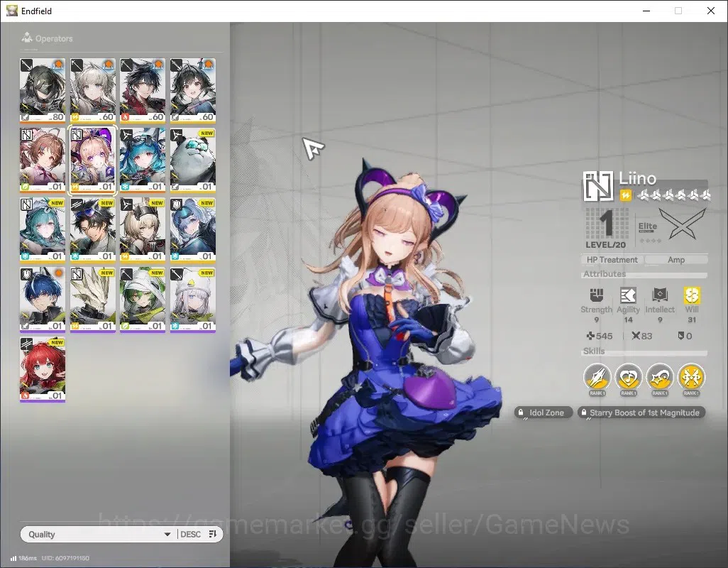Open the Quality sort dropdown

pyautogui.click(x=97, y=534)
